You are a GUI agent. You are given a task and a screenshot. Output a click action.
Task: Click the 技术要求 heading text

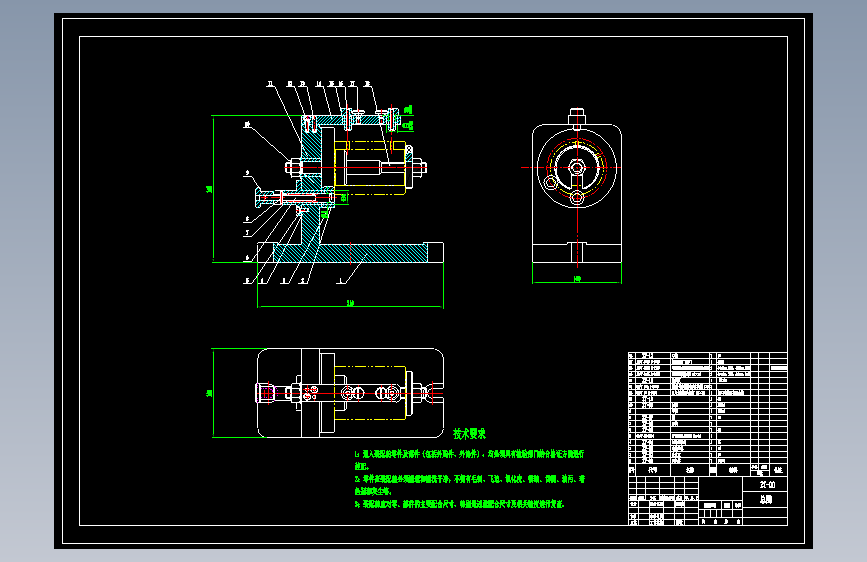click(469, 434)
